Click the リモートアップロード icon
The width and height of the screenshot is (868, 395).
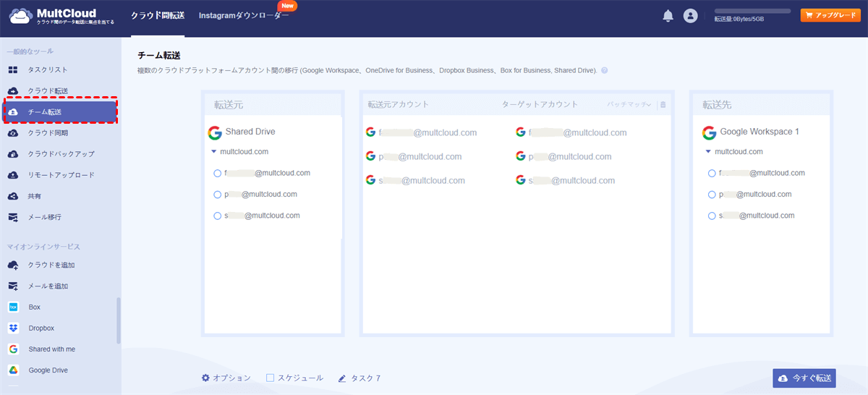click(x=13, y=175)
